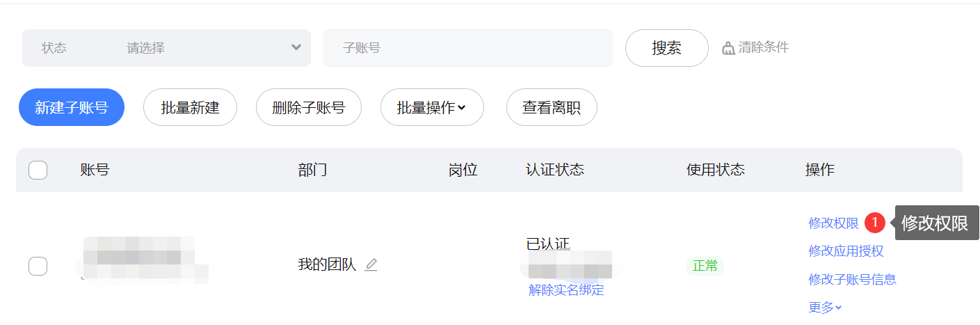This screenshot has height=325, width=980.
Task: Expand the 批量操作 dropdown button
Action: pyautogui.click(x=432, y=107)
